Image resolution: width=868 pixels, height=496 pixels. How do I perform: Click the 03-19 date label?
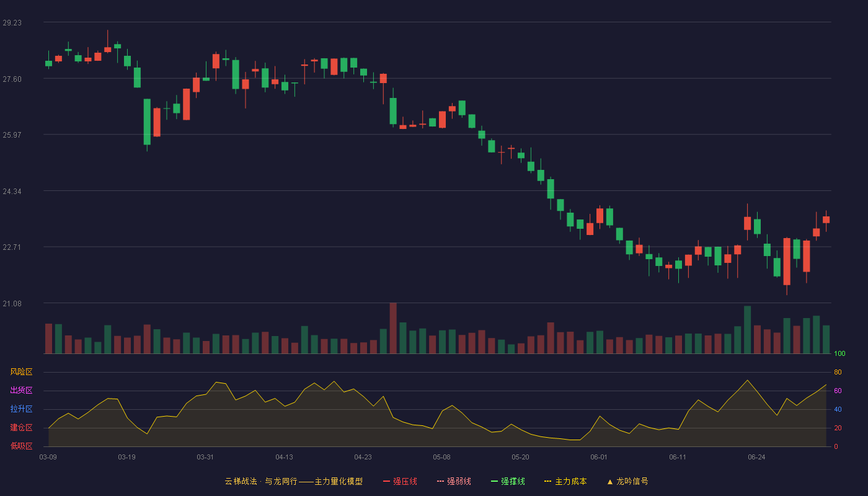(127, 457)
